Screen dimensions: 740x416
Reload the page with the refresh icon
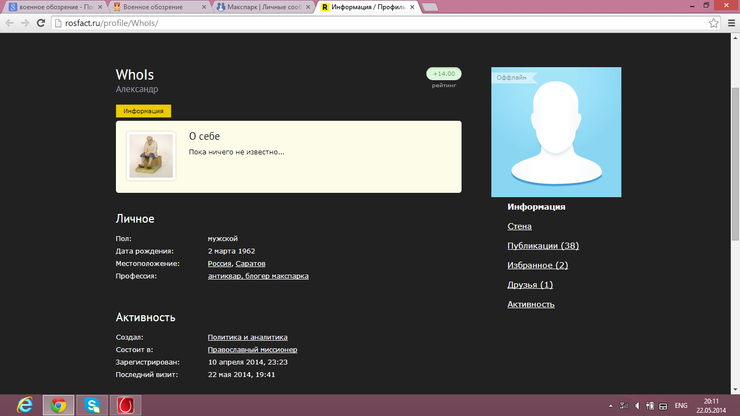41,23
